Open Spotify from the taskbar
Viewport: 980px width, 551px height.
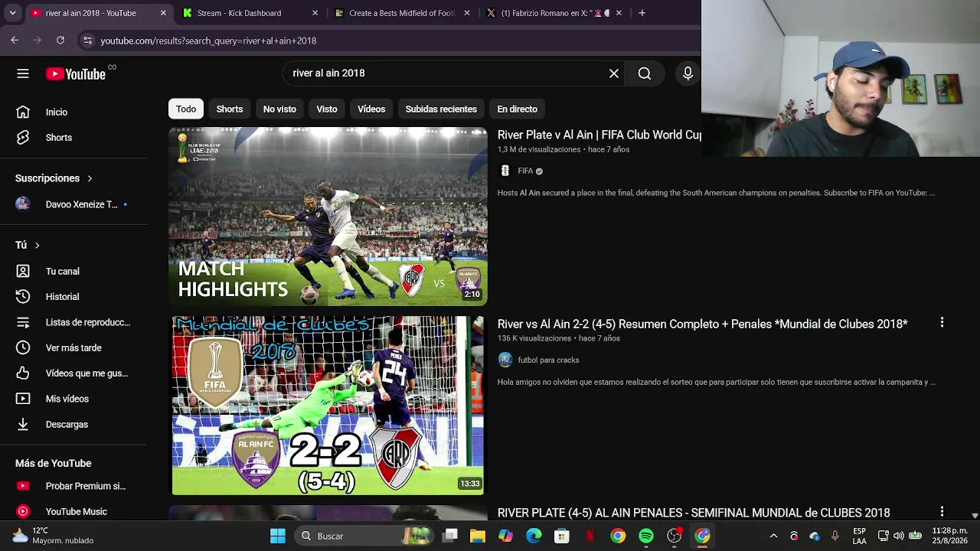646,536
